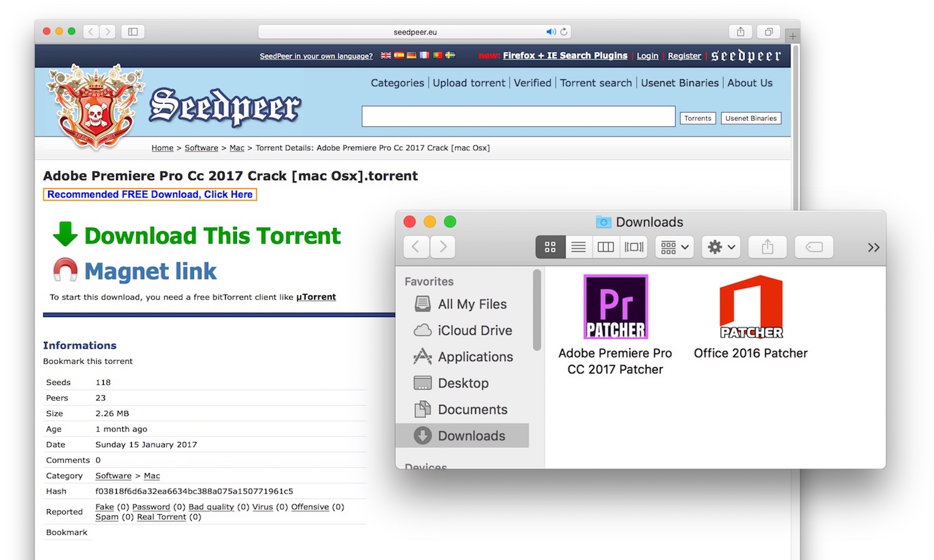Screen dimensions: 934x560
Task: Click the Seedpeer search text field
Action: tap(519, 117)
